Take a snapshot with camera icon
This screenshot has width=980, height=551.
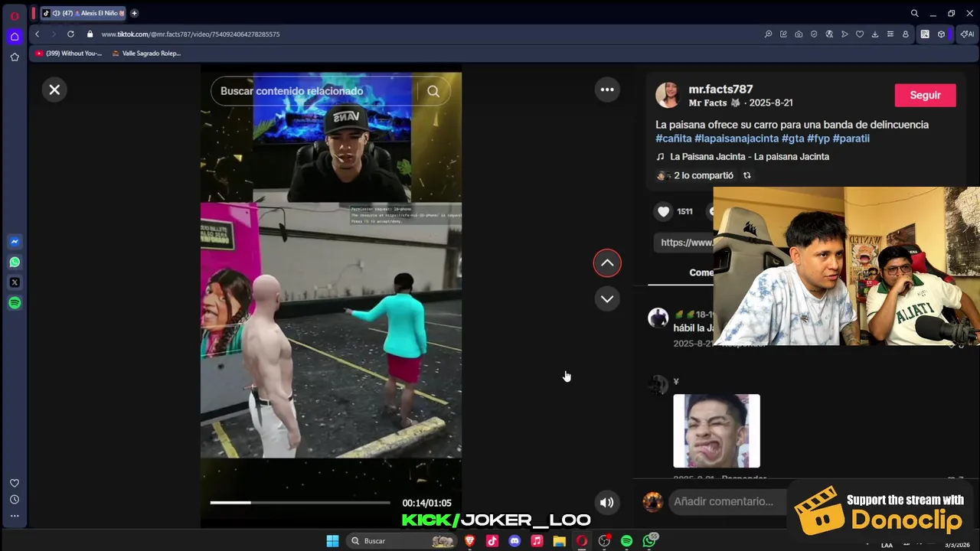click(799, 34)
